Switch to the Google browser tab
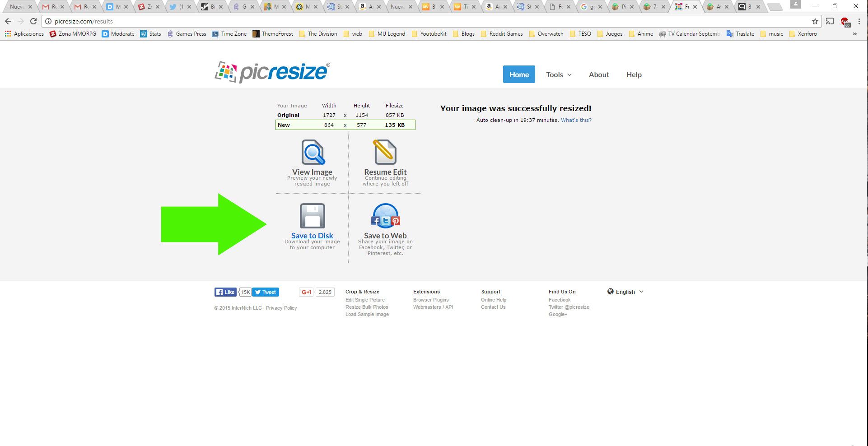Viewport: 868px width, 446px height. (x=592, y=7)
